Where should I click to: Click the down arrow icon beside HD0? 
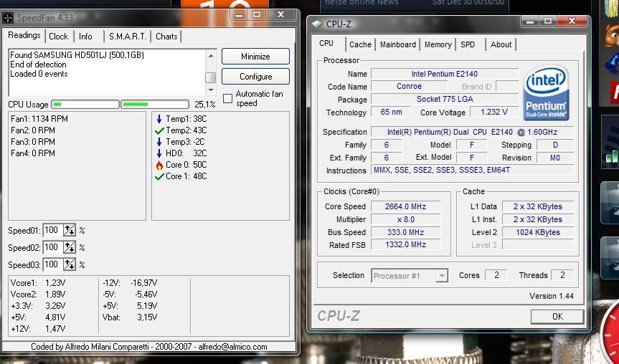click(x=159, y=153)
